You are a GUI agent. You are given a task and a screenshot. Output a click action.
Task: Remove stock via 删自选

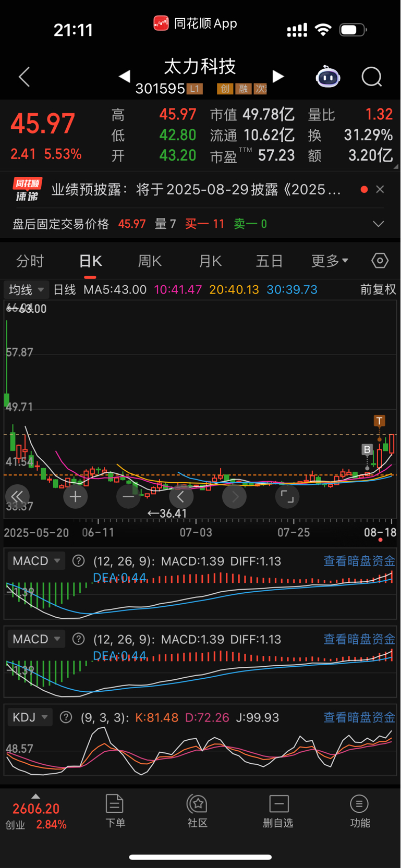(x=278, y=811)
